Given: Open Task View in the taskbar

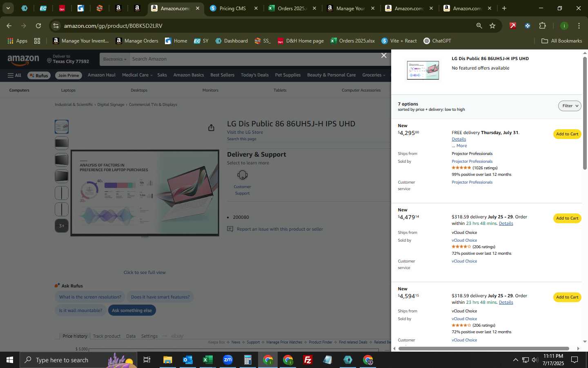Looking at the screenshot, I should pyautogui.click(x=147, y=360).
